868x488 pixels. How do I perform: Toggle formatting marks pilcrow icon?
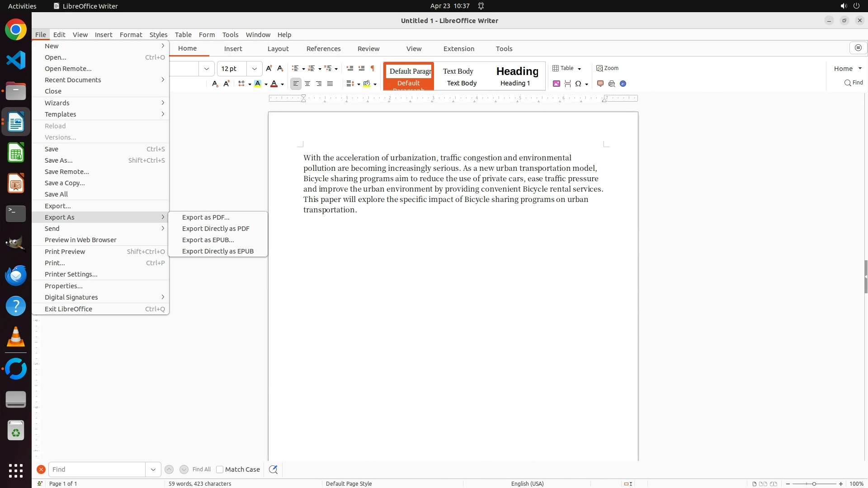373,68
